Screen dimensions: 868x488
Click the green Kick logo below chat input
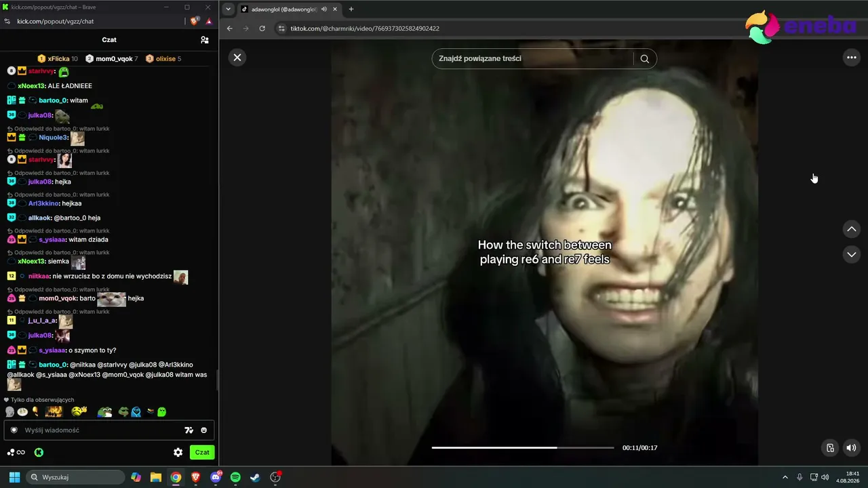tap(39, 453)
